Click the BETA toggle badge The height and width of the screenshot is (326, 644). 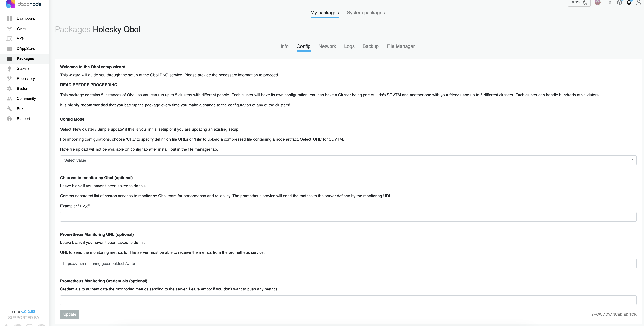click(x=575, y=2)
